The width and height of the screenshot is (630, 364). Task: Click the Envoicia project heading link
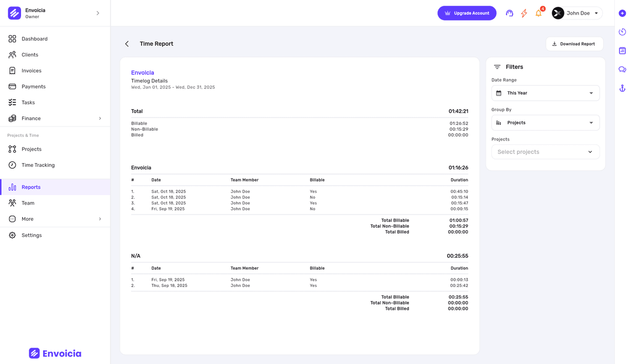[x=142, y=72]
